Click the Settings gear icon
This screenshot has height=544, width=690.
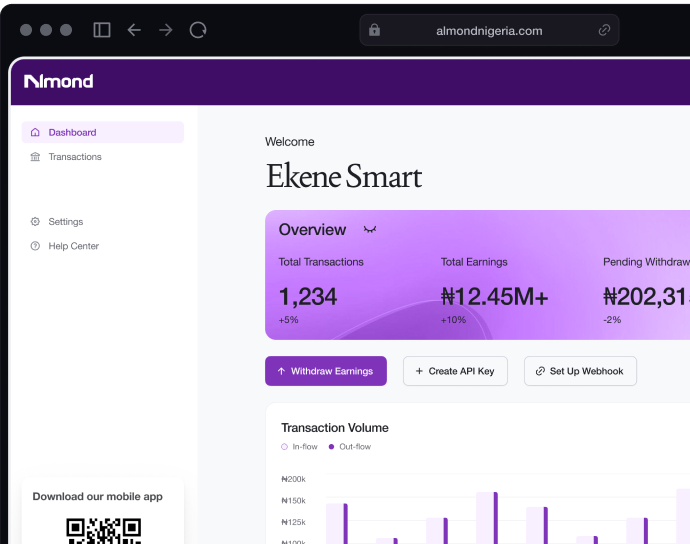click(35, 221)
